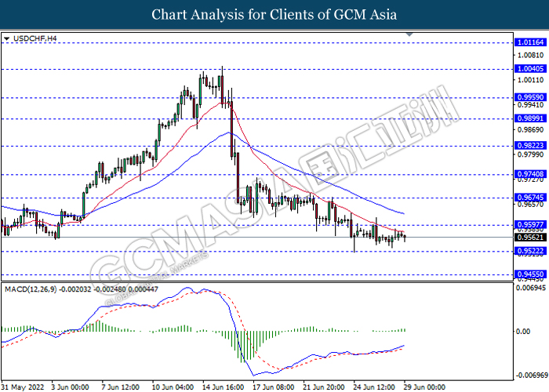
Task: Click the 29 Jun 00:00 time label
Action: coord(425,387)
